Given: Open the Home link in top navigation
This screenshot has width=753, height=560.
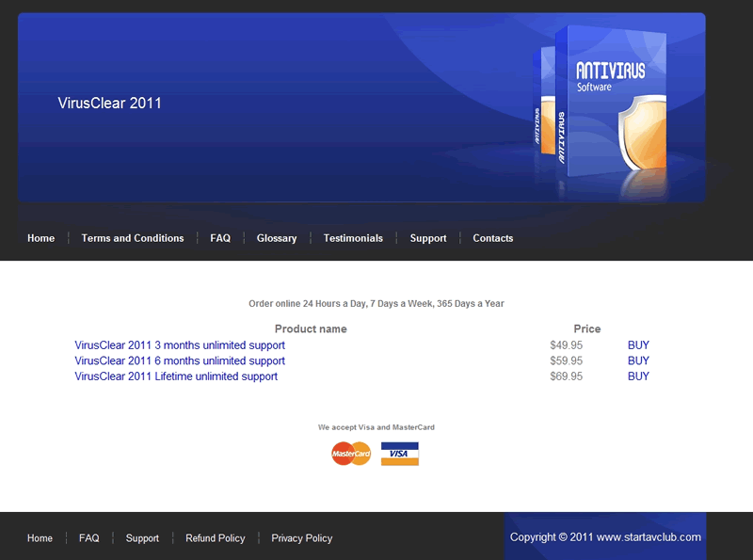Looking at the screenshot, I should click(40, 238).
